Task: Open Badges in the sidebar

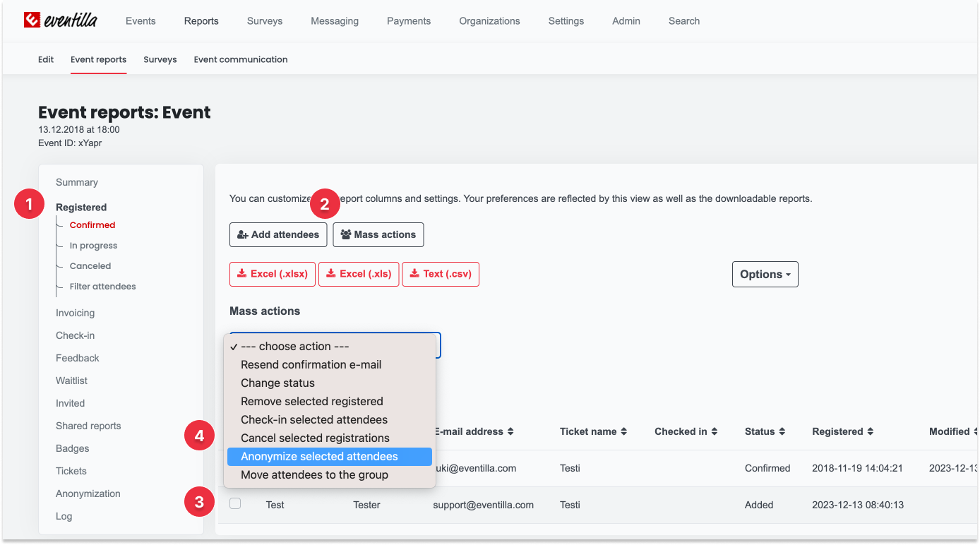Action: [73, 448]
